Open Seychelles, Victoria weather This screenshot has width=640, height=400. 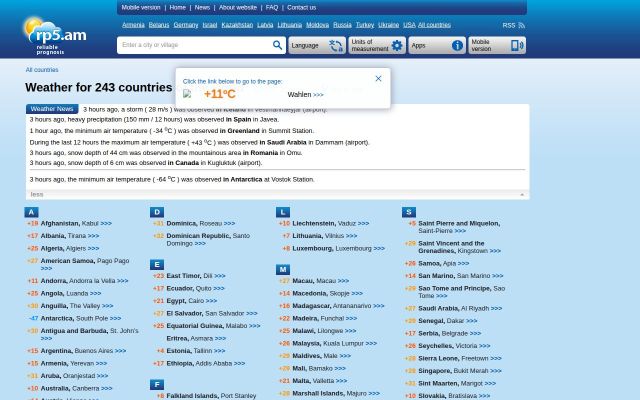(x=454, y=346)
